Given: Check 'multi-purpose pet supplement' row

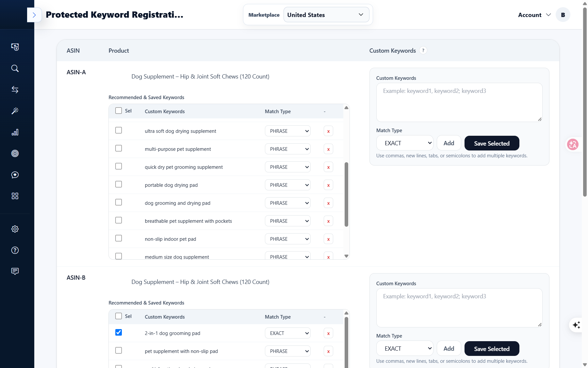Looking at the screenshot, I should (119, 149).
